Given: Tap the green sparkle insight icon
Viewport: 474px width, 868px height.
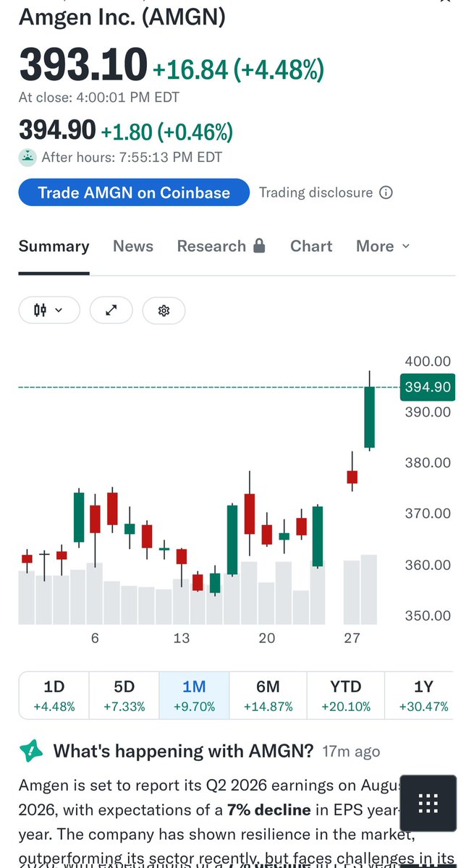Looking at the screenshot, I should 30,751.
